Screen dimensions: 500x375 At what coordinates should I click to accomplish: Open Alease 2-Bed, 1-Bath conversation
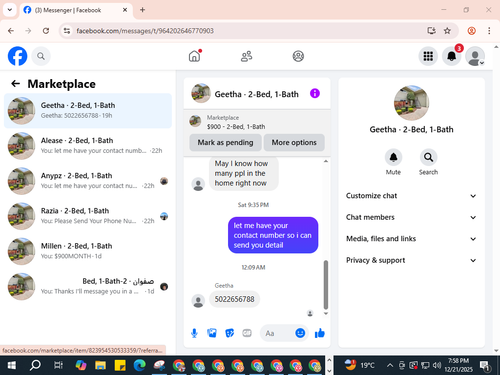point(88,146)
